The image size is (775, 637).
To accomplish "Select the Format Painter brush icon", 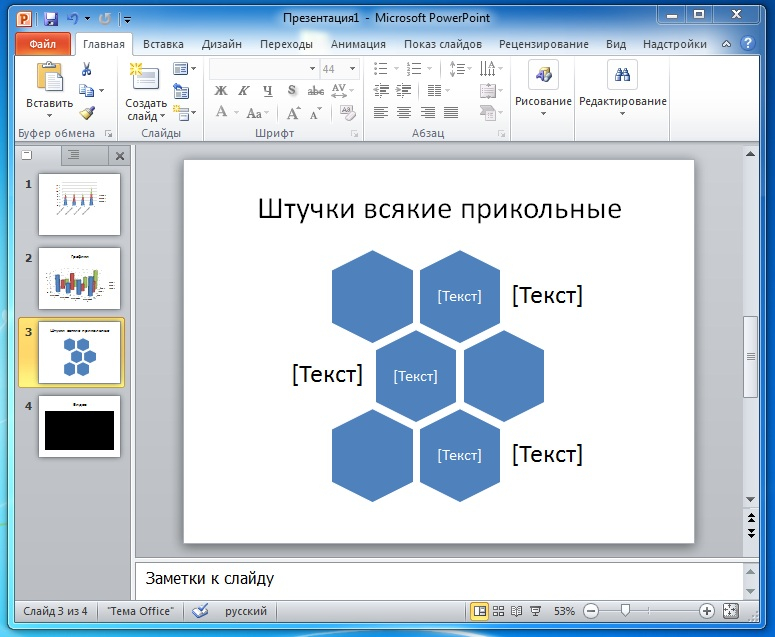I will point(87,113).
